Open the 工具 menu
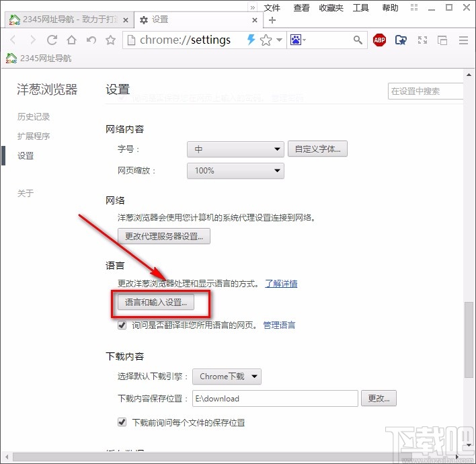Viewport: 476px width, 464px height. 360,7
